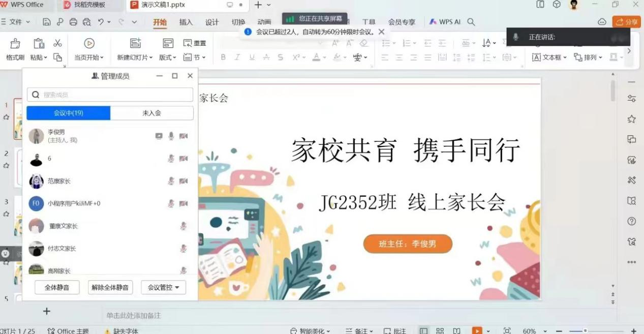
Task: Open the Arrange (排列) dropdown
Action: (588, 57)
